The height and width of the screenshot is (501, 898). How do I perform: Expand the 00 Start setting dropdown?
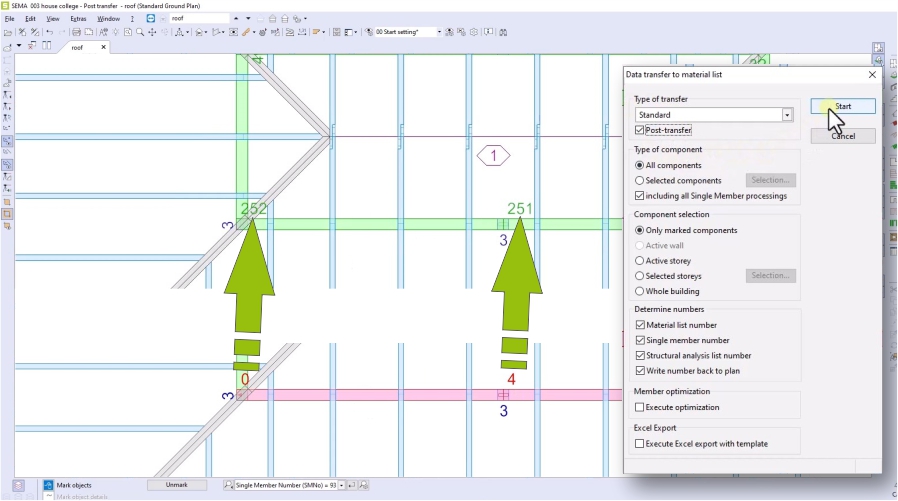pyautogui.click(x=438, y=32)
